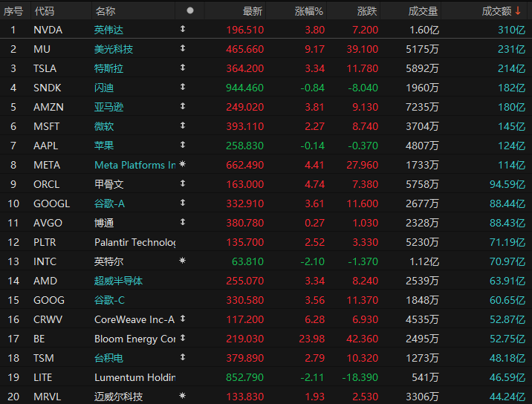This screenshot has width=532, height=404.
Task: Click the up-down arrow icon in MSFT row
Action: click(183, 126)
